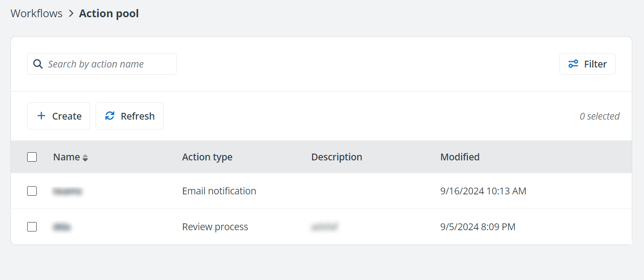Go back to Workflows via breadcrumb
Viewport: 644px width, 280px height.
(x=37, y=14)
